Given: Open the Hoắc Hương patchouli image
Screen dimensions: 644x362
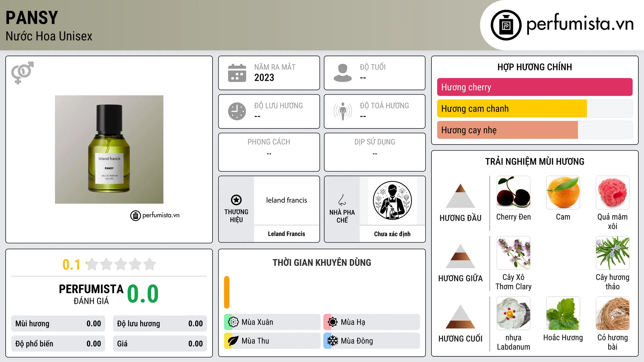Looking at the screenshot, I should coord(563,313).
